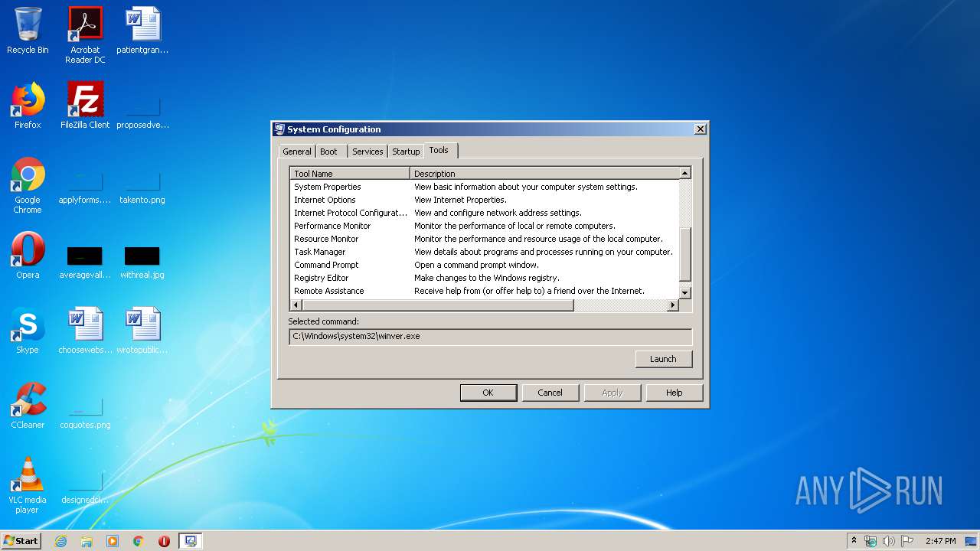This screenshot has width=980, height=551.
Task: Click the tool list scroll-up arrow
Action: coord(685,173)
